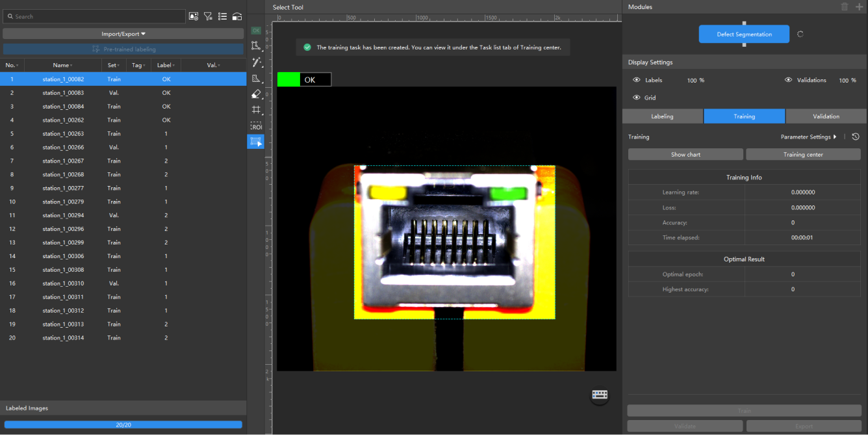Activate the ROI tool
This screenshot has height=435, width=868.
pyautogui.click(x=256, y=126)
